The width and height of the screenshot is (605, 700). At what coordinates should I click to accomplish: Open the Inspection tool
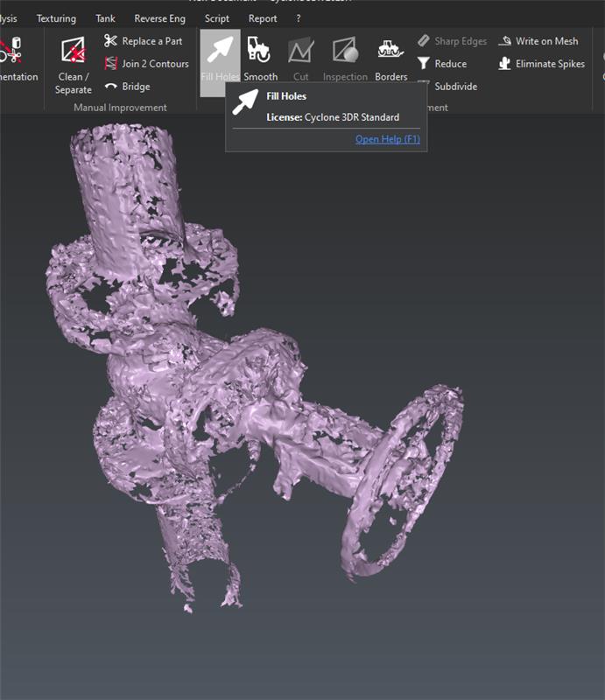(x=345, y=59)
